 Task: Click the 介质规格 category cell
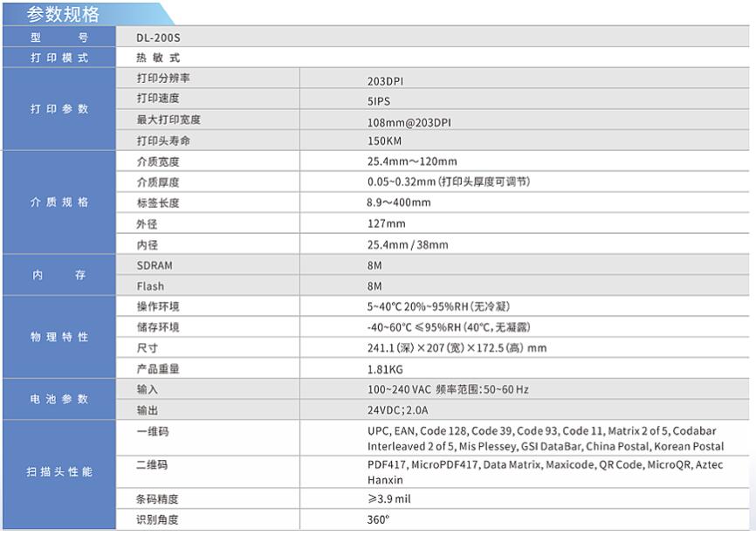point(59,202)
